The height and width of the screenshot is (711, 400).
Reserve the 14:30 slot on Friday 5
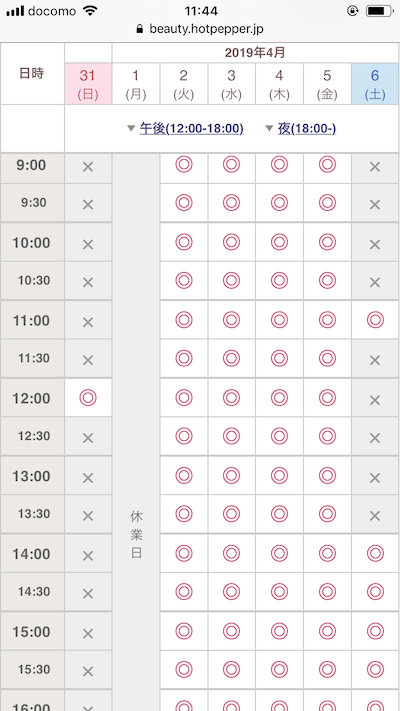pyautogui.click(x=327, y=591)
